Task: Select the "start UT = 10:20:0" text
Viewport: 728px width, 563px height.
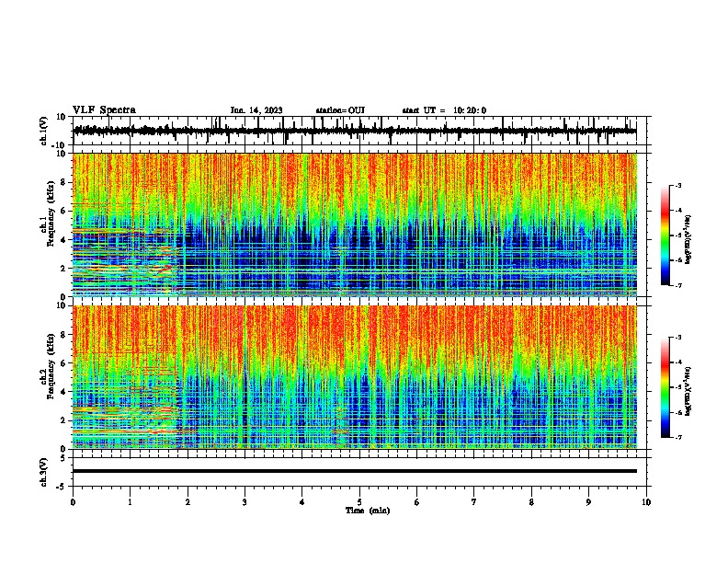Action: 444,110
